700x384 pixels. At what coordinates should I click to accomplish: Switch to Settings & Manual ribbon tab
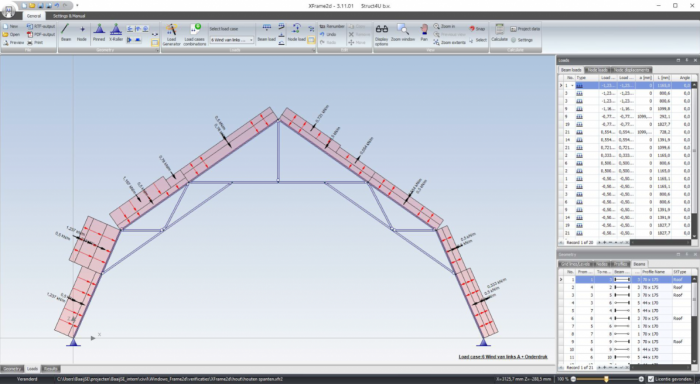(69, 16)
